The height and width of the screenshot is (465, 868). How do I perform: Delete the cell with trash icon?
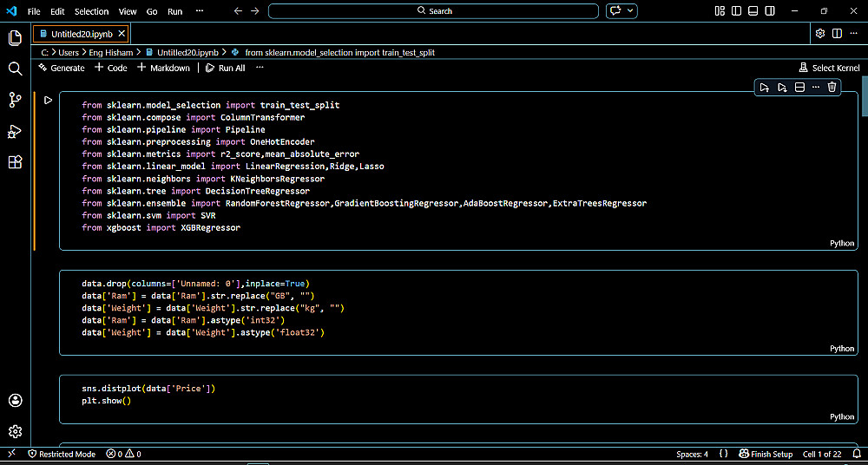(x=832, y=88)
